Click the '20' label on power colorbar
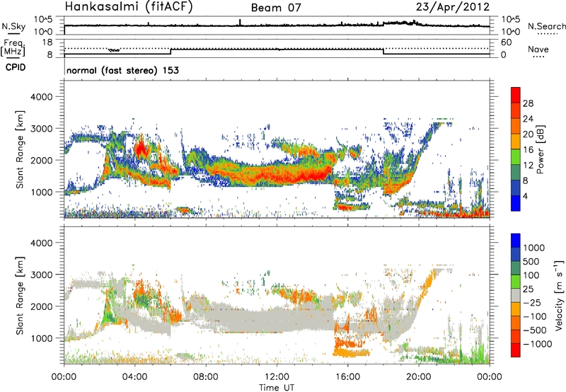Image resolution: width=566 pixels, height=392 pixels. [x=528, y=134]
